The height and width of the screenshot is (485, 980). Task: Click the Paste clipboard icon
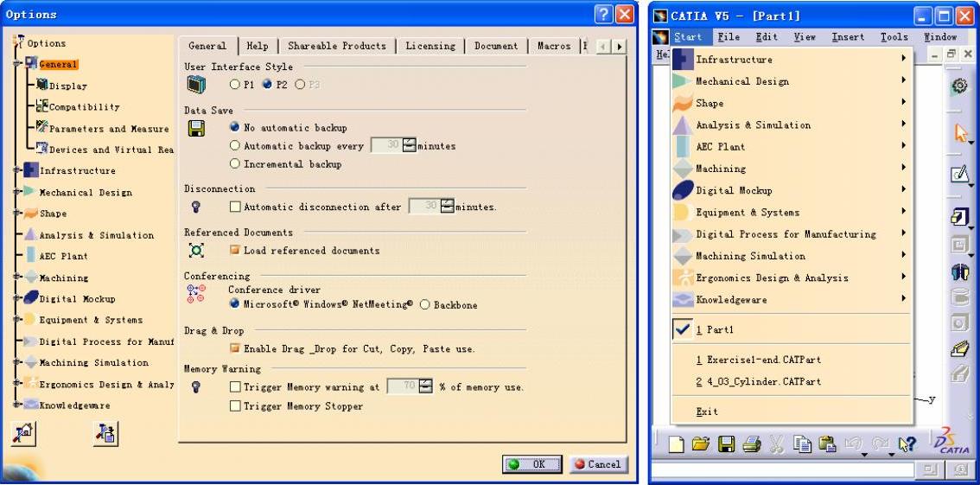pyautogui.click(x=828, y=444)
